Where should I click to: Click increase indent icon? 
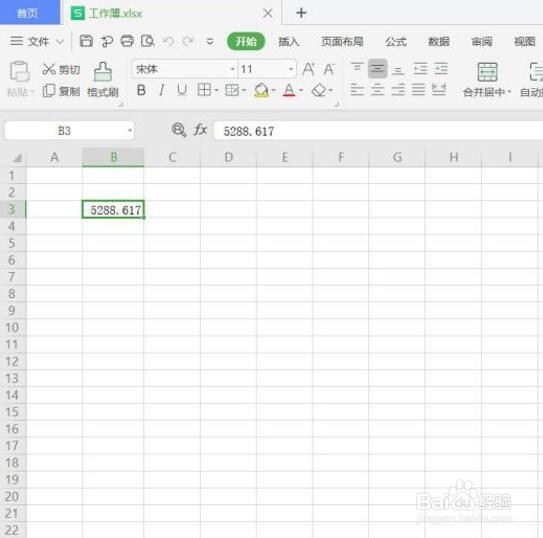441,69
